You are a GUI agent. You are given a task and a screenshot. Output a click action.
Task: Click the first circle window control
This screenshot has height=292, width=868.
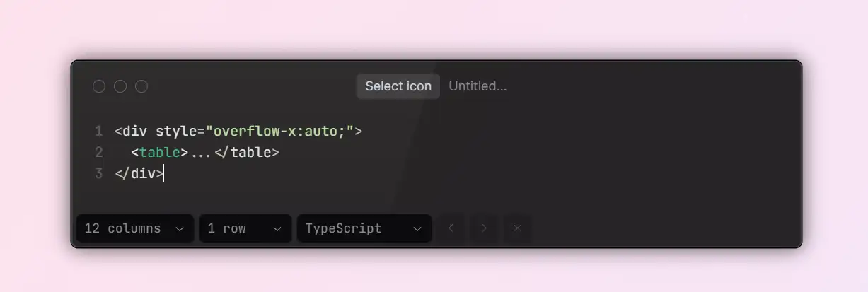pos(99,86)
